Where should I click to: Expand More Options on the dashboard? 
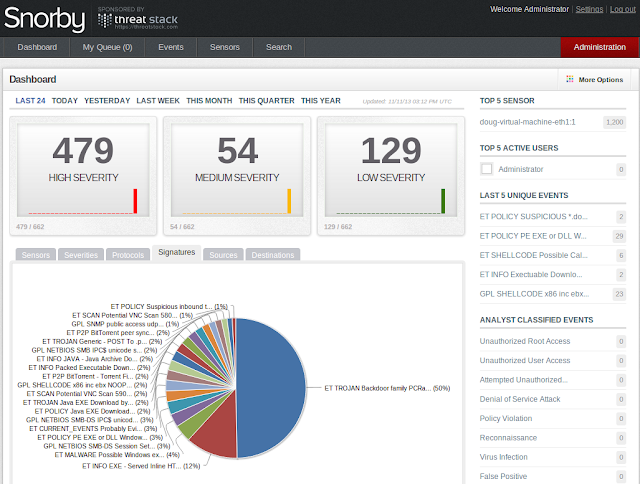pyautogui.click(x=594, y=80)
